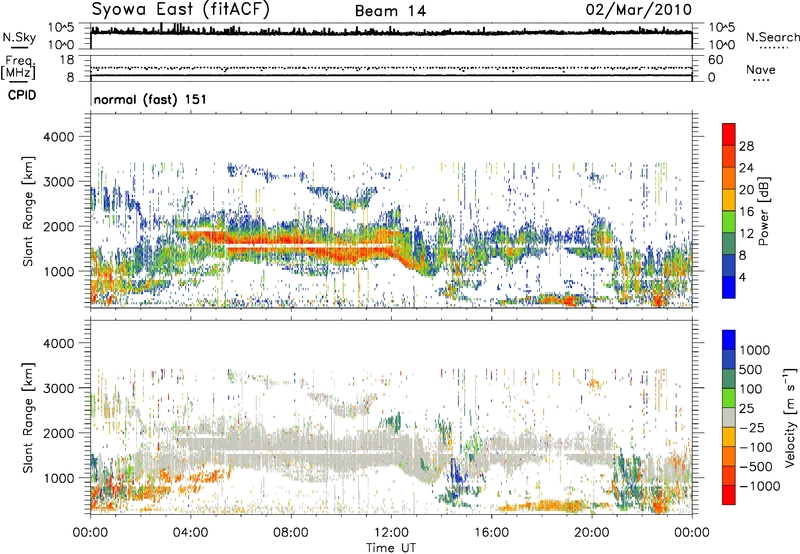Screen dimensions: 800x554
Task: Click the red bottom of the velocity colorbar
Action: coord(729,495)
